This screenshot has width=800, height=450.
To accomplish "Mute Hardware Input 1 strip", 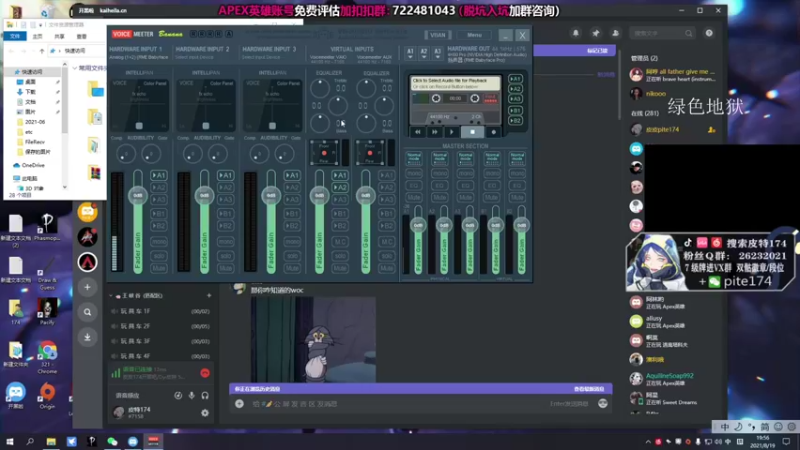I will coord(159,268).
